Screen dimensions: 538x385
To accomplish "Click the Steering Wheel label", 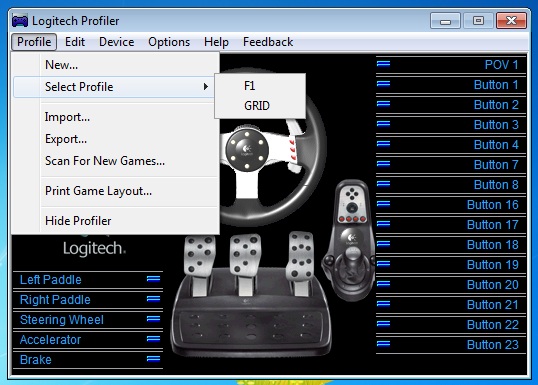I will pyautogui.click(x=61, y=319).
